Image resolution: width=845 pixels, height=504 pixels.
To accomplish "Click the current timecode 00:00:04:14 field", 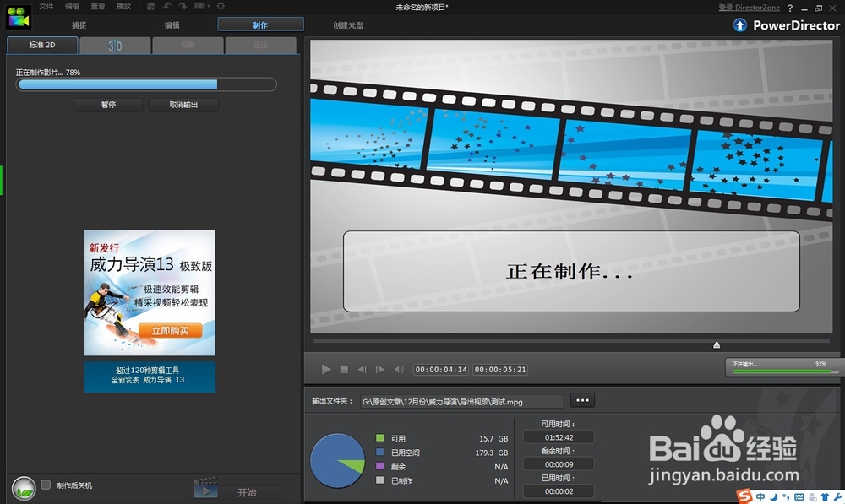I will tap(441, 370).
